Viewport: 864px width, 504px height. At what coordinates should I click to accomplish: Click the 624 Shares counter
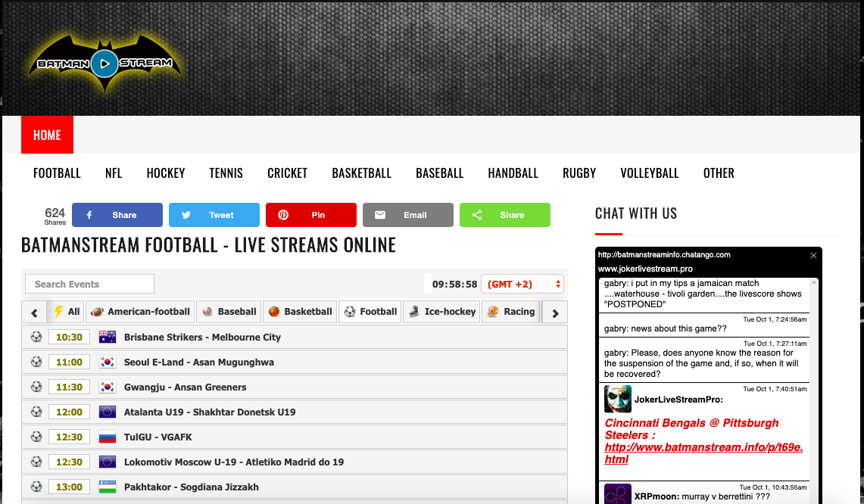point(55,216)
